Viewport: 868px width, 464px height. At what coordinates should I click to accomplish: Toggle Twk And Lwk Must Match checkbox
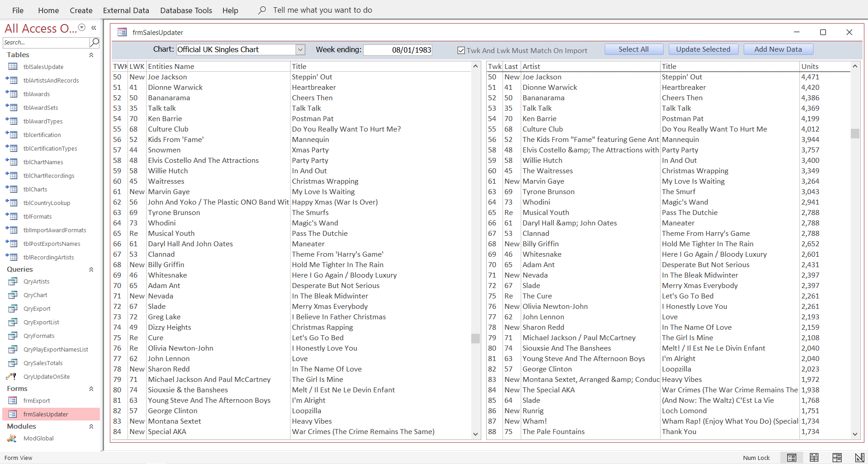tap(461, 50)
